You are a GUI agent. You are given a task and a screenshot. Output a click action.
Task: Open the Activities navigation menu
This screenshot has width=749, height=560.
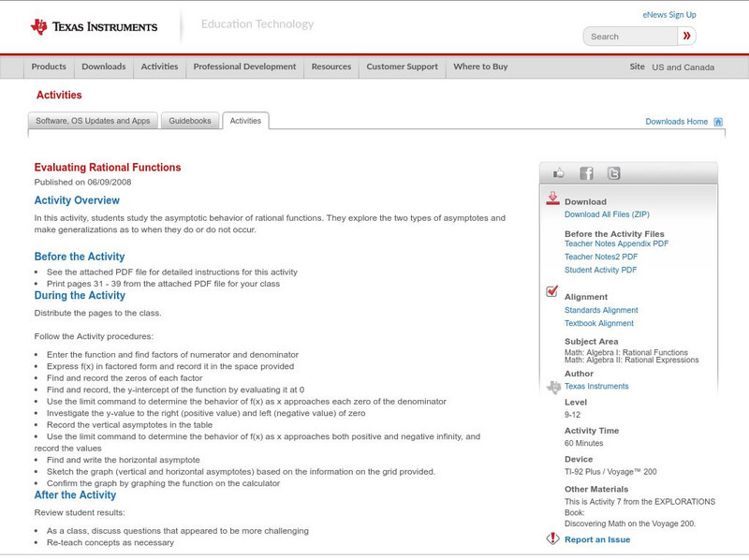(x=159, y=66)
